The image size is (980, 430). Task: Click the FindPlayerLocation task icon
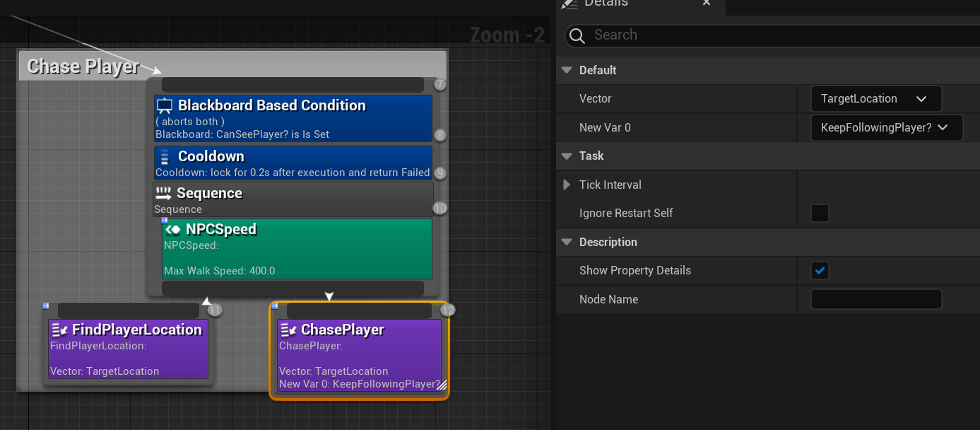pos(60,330)
